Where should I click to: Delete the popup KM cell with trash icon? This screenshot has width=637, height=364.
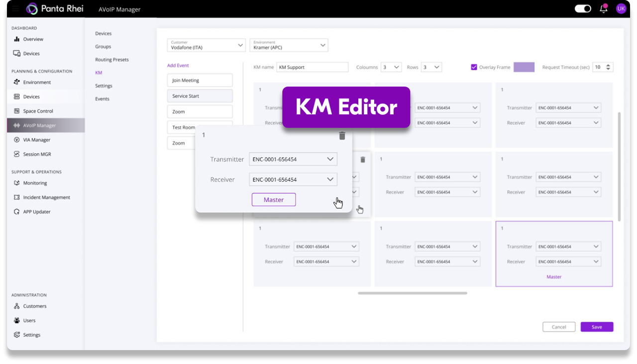342,136
